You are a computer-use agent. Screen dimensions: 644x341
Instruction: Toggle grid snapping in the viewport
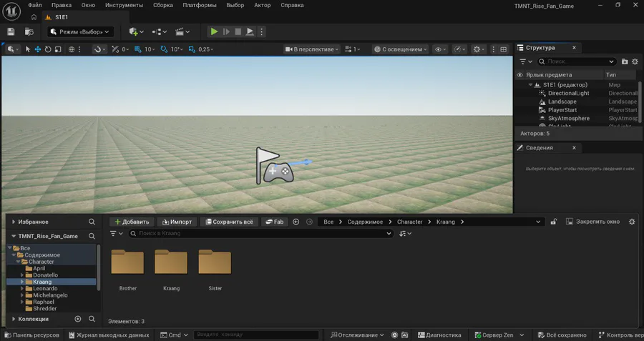click(138, 49)
